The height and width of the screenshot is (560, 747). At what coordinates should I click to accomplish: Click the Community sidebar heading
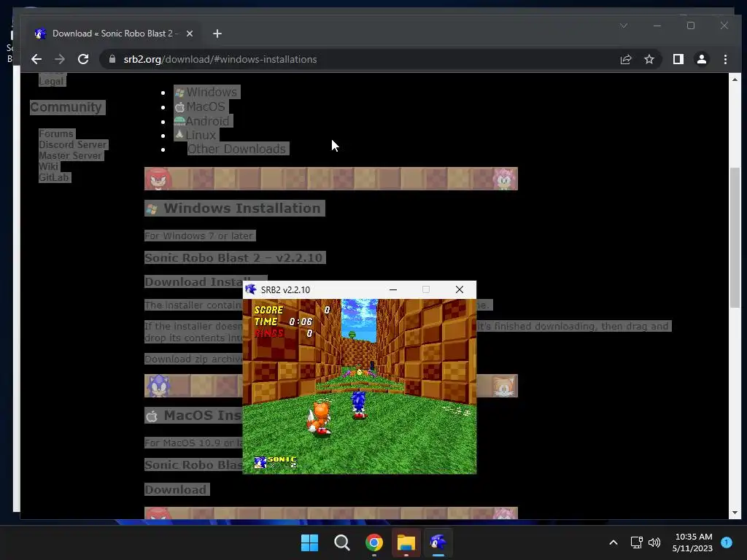point(66,107)
